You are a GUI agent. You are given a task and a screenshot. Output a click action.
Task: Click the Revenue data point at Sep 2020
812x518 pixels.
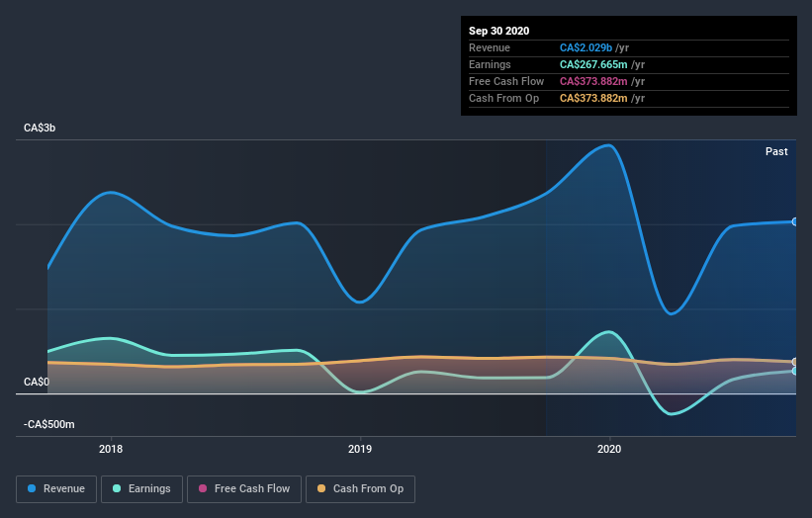[x=794, y=221]
